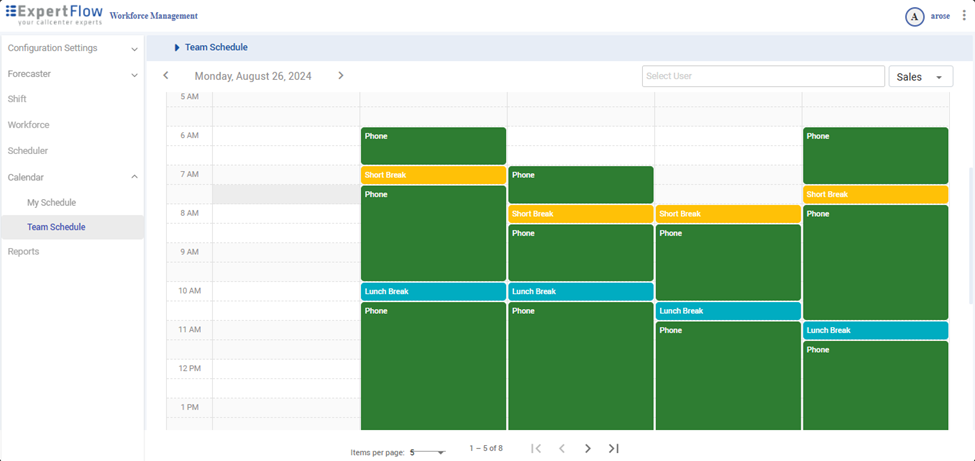The image size is (975, 461).
Task: Click the user avatar icon
Action: [914, 17]
